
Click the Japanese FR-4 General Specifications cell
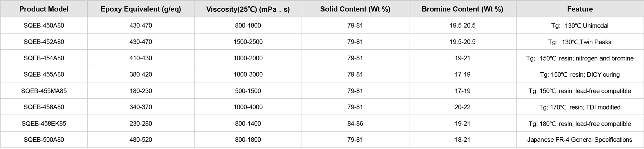pos(580,140)
